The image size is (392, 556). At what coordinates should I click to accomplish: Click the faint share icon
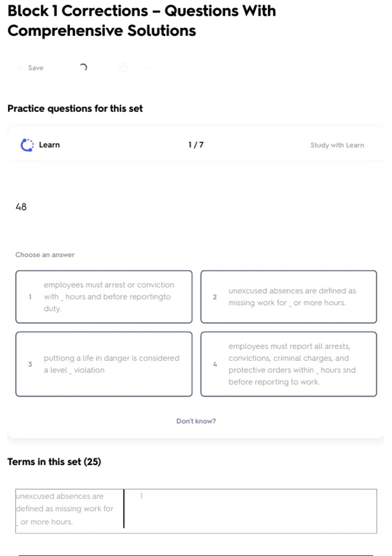point(123,67)
